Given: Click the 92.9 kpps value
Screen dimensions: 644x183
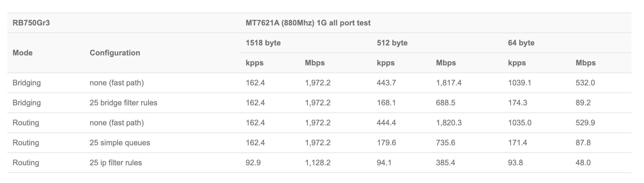Looking at the screenshot, I should (x=253, y=163).
